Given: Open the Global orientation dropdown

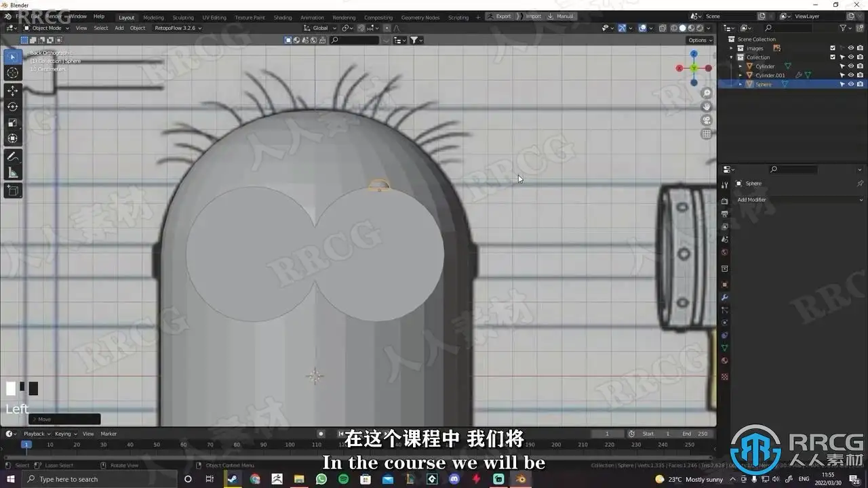Looking at the screenshot, I should tap(320, 28).
